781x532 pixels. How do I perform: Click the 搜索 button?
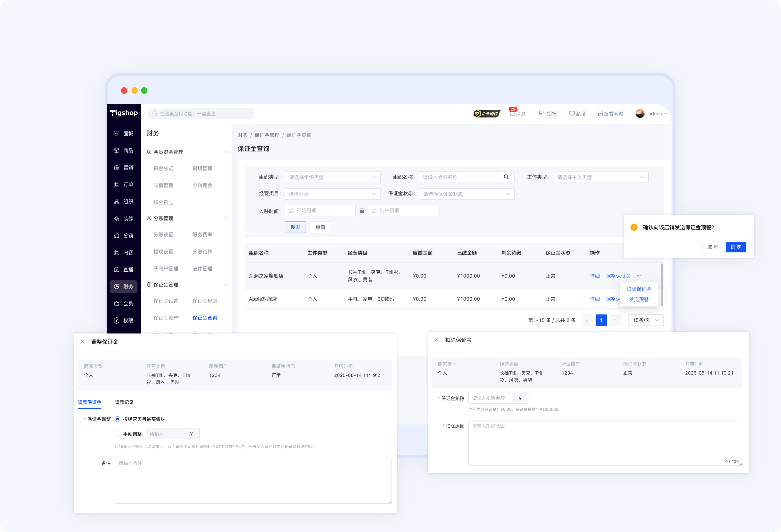[295, 227]
